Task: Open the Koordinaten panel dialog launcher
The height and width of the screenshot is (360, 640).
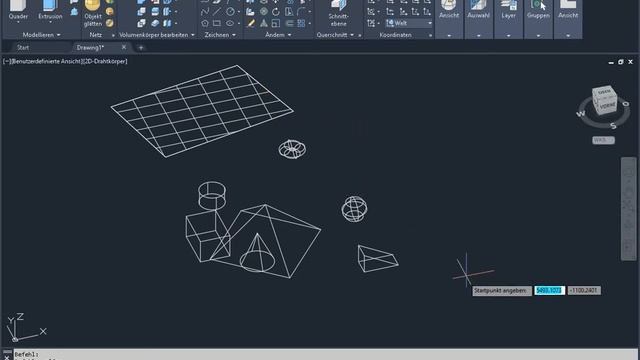Action: click(430, 36)
